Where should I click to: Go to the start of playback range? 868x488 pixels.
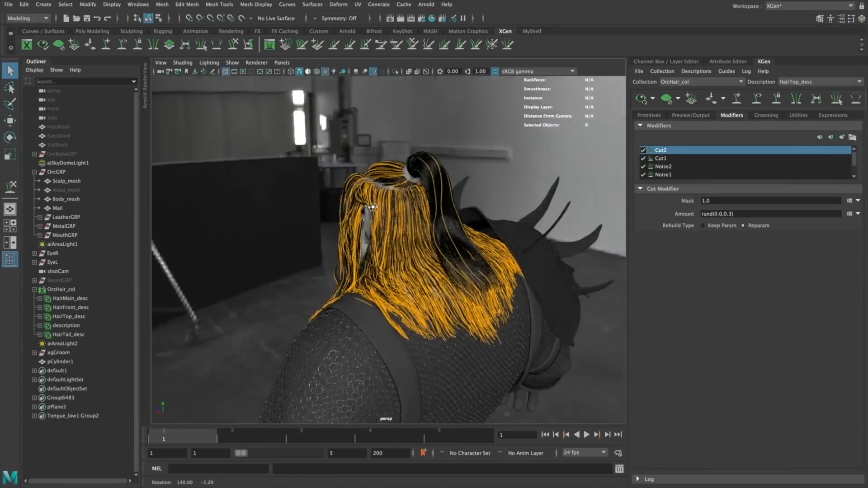click(x=545, y=435)
